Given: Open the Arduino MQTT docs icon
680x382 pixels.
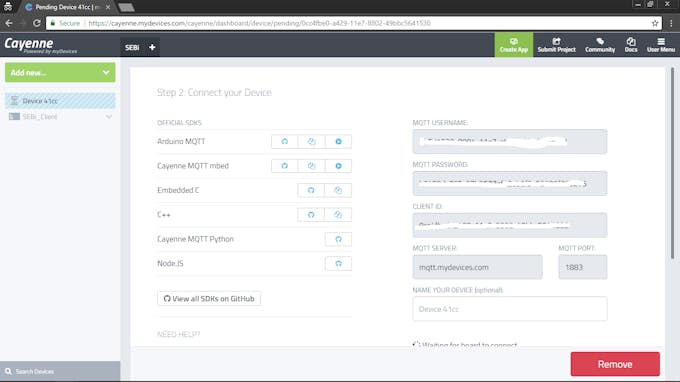Looking at the screenshot, I should (311, 141).
